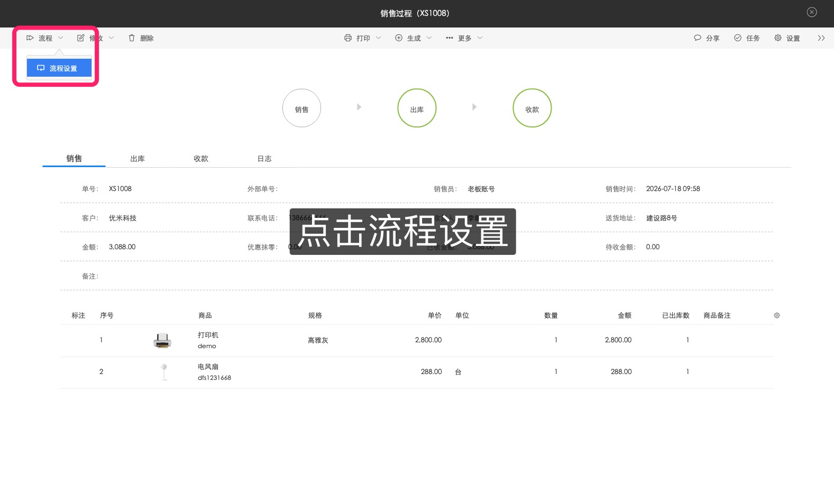Click the 任务 checkmark icon
834x504 pixels.
click(x=738, y=38)
